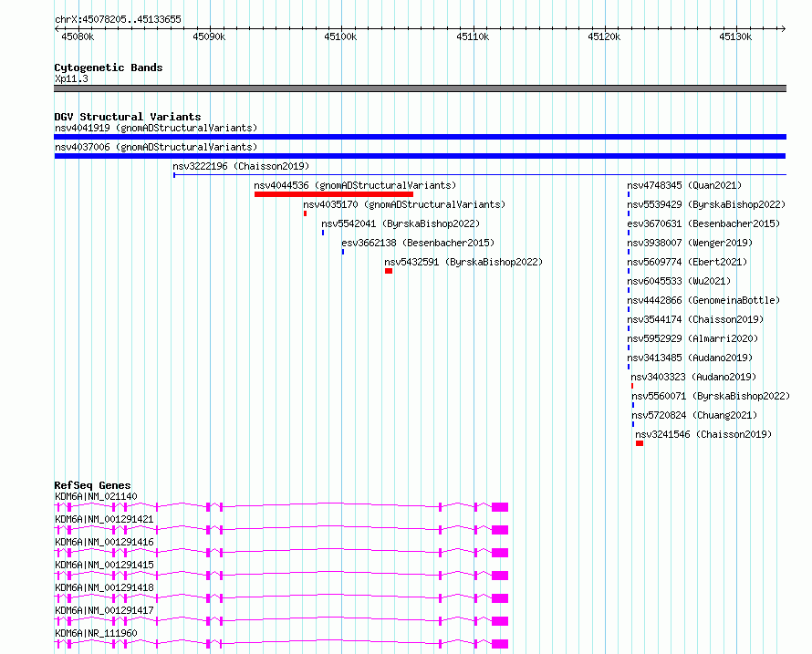Open the KDM6A|NM_021140 transcript

click(x=97, y=496)
